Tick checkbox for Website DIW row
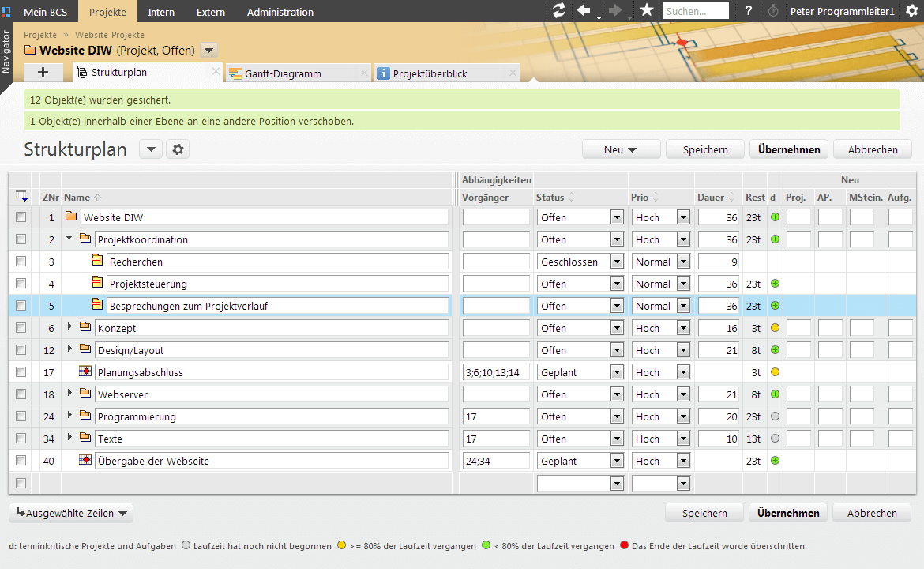 pyautogui.click(x=21, y=217)
